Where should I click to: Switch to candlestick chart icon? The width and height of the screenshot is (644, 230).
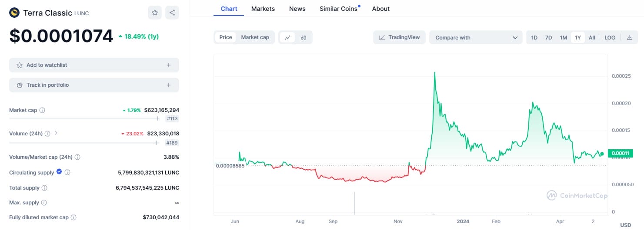tap(304, 38)
